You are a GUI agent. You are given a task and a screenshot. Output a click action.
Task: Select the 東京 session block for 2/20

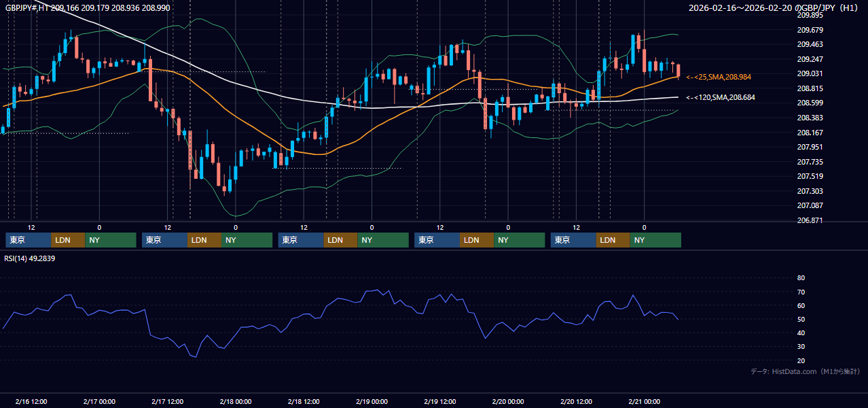[x=573, y=240]
